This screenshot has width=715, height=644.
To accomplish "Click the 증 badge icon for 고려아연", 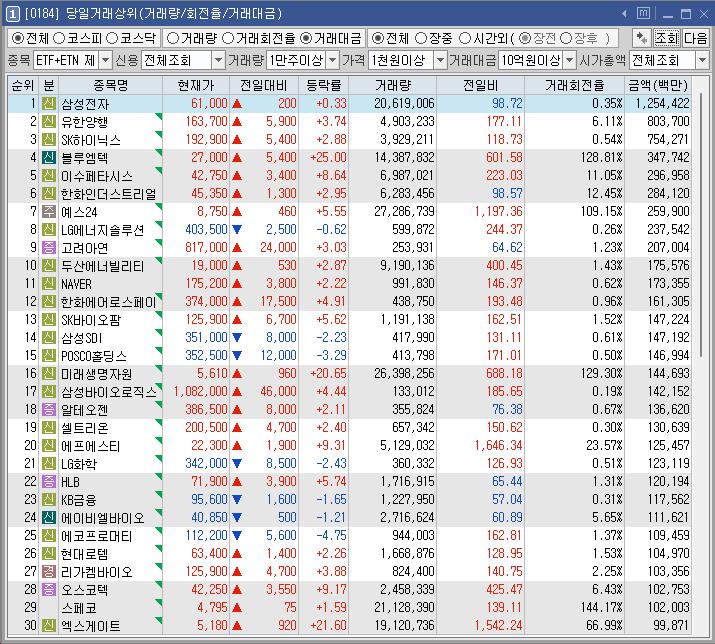I will 49,248.
